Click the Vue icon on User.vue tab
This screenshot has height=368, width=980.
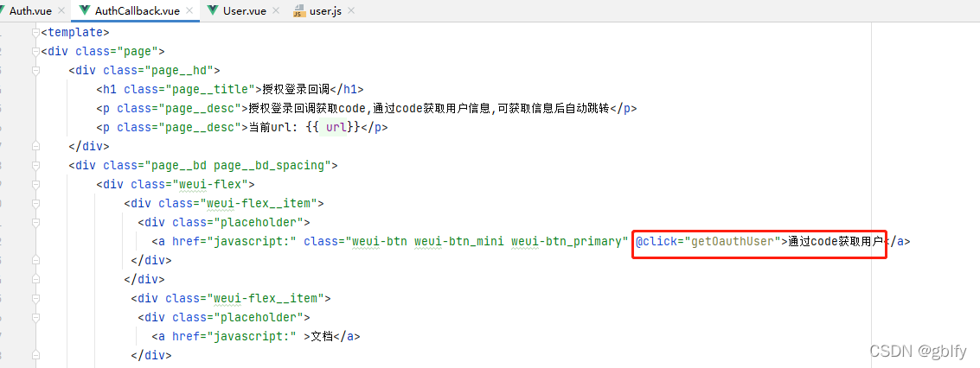(213, 10)
